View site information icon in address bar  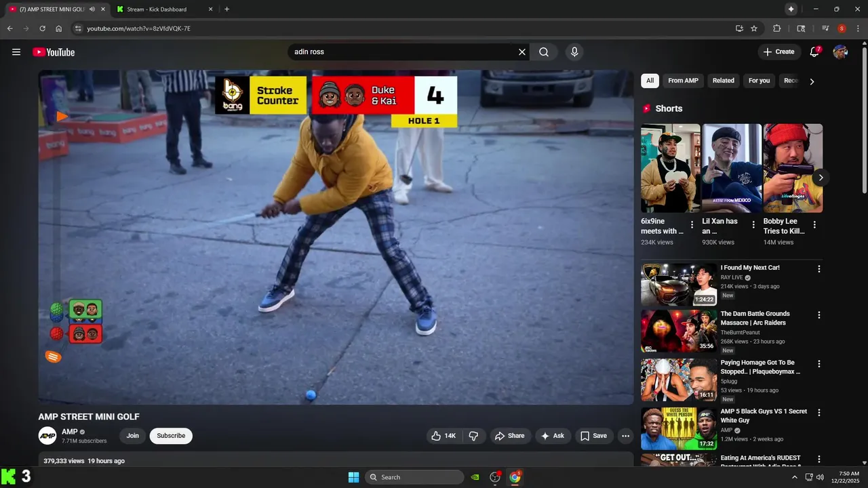point(78,28)
